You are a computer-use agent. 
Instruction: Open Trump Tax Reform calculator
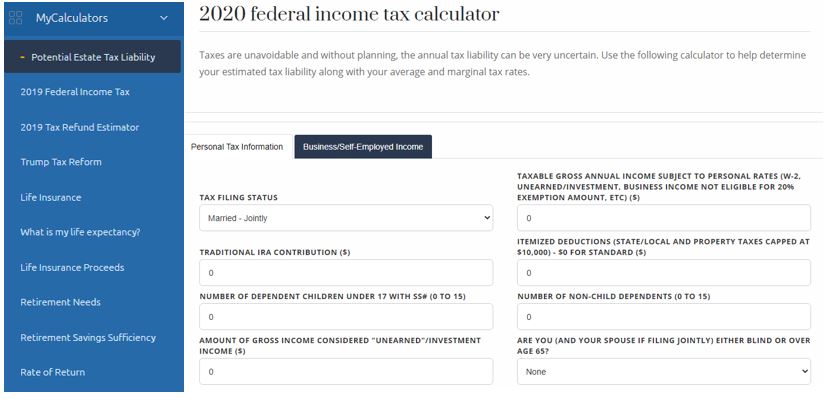coord(61,162)
